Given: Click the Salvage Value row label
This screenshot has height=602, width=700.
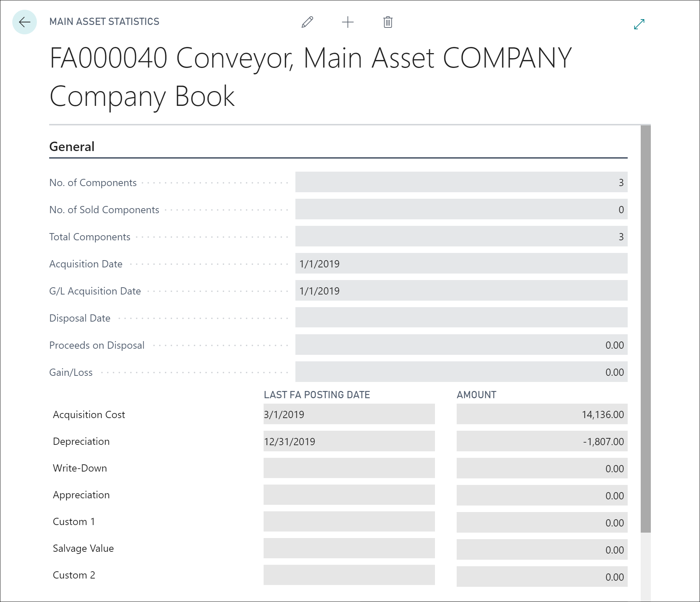Looking at the screenshot, I should [83, 548].
